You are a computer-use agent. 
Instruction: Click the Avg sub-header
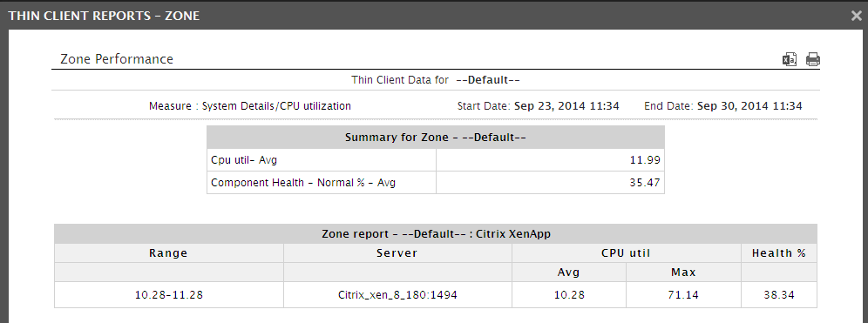click(568, 273)
